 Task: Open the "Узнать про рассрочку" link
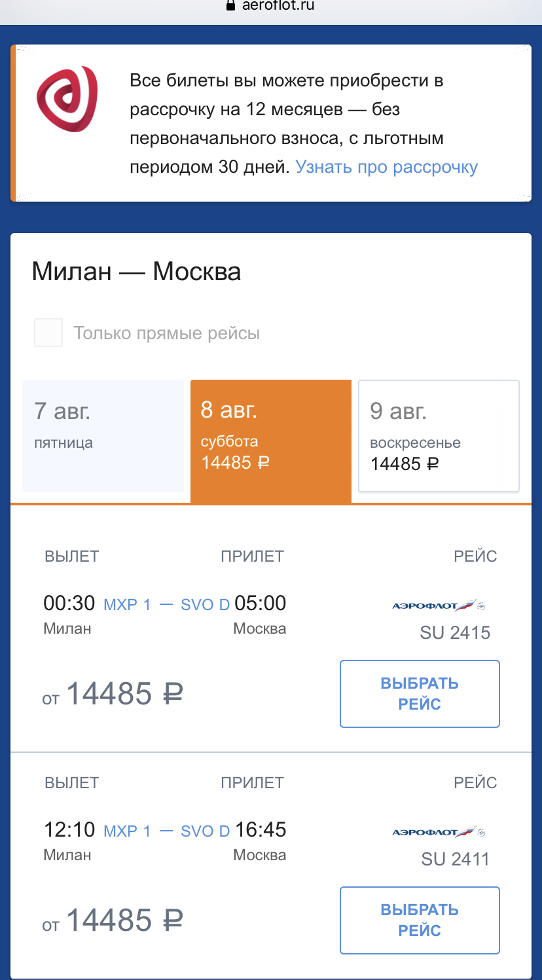tap(386, 167)
